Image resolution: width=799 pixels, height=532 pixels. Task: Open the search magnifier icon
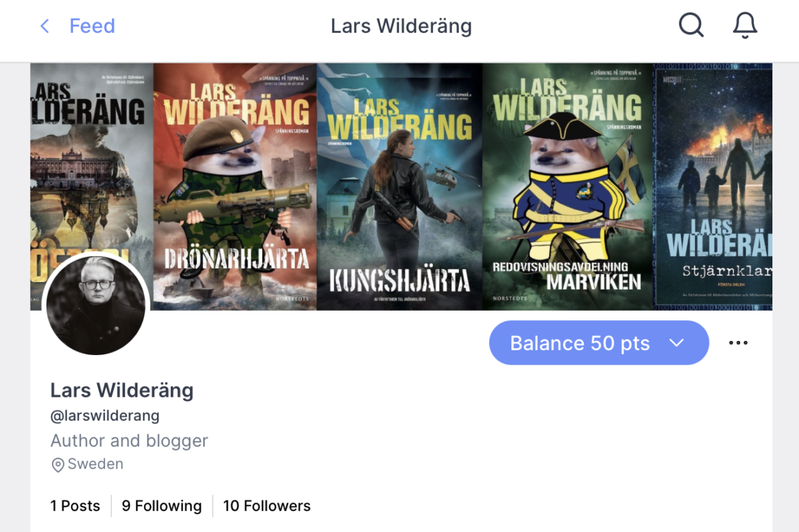click(691, 25)
